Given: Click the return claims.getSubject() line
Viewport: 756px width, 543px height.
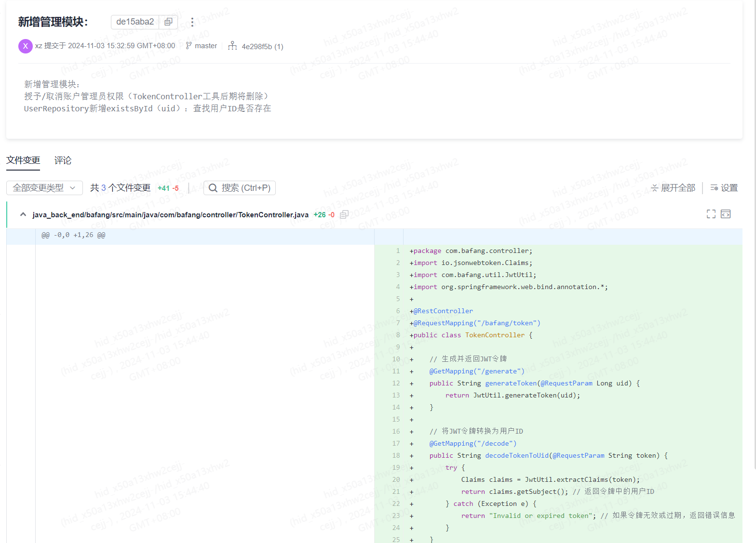Looking at the screenshot, I should coord(558,492).
